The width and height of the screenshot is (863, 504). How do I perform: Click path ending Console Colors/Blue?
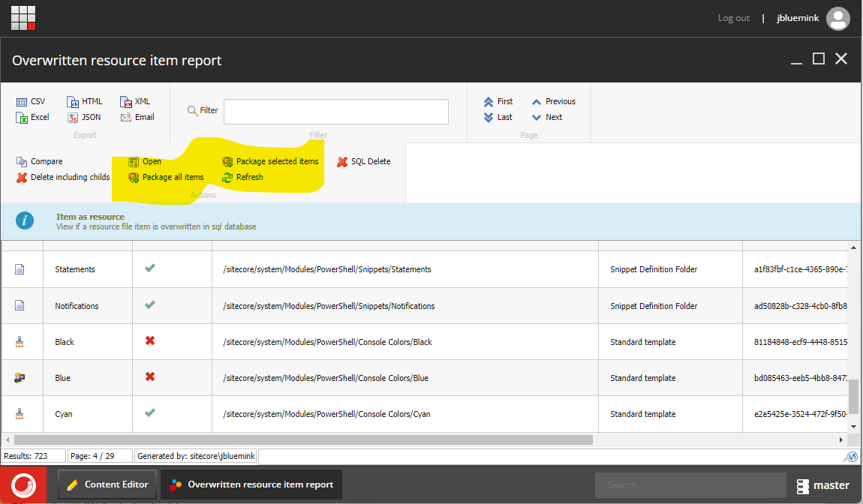(x=325, y=379)
